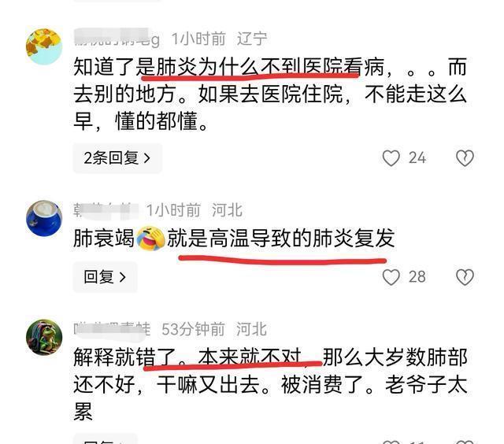The image size is (504, 444).
Task: Dislike the Liaoning comment with broken heart
Action: click(465, 158)
